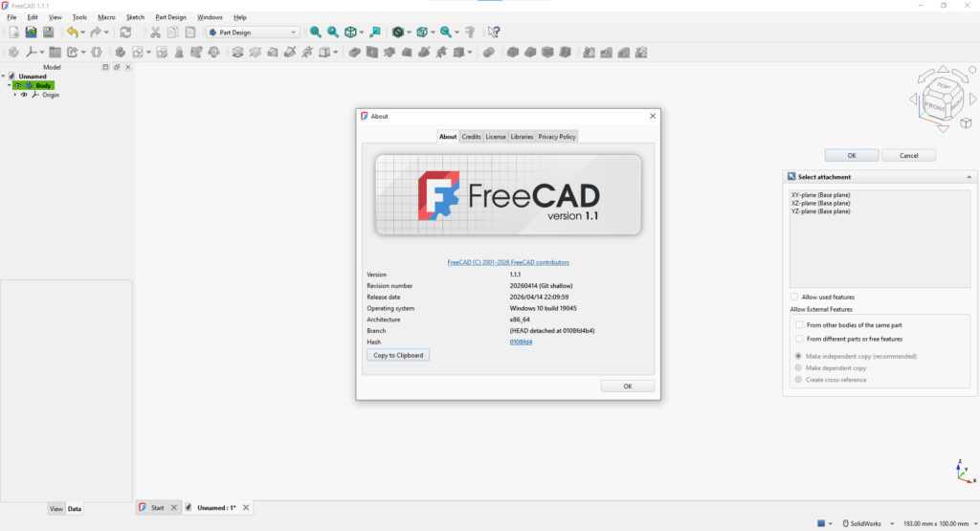The width and height of the screenshot is (980, 531).
Task: Click the What's This help cursor icon
Action: (494, 33)
